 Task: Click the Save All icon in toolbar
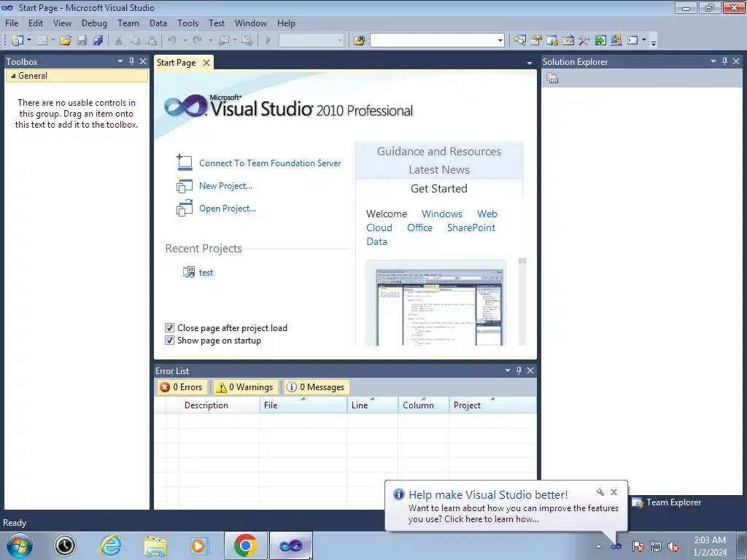point(98,41)
